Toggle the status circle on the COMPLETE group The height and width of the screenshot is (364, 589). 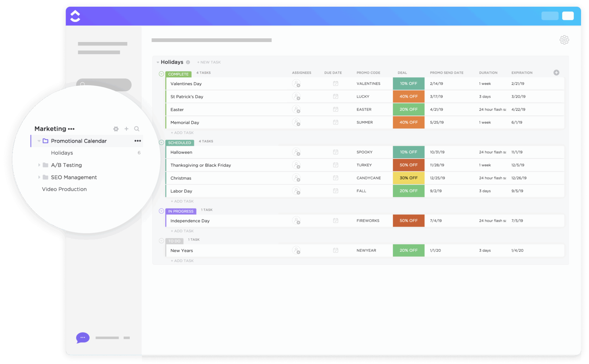pos(161,74)
